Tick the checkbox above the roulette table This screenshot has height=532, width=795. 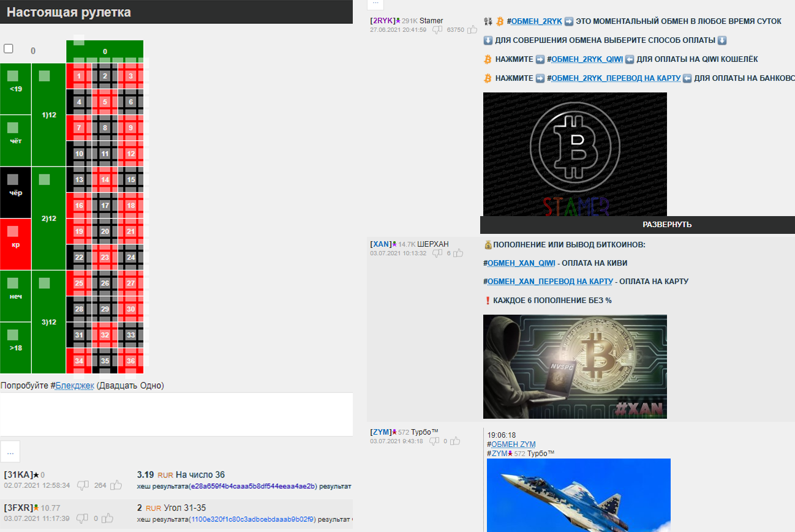point(9,48)
